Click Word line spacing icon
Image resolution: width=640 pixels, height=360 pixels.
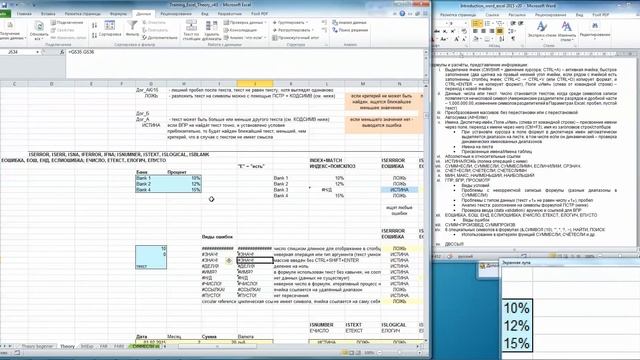(x=512, y=31)
